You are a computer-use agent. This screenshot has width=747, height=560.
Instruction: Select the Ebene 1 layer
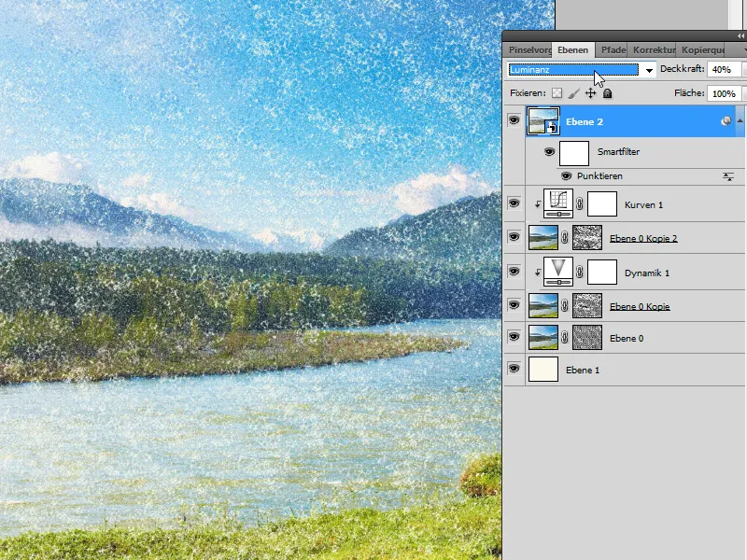coord(582,370)
